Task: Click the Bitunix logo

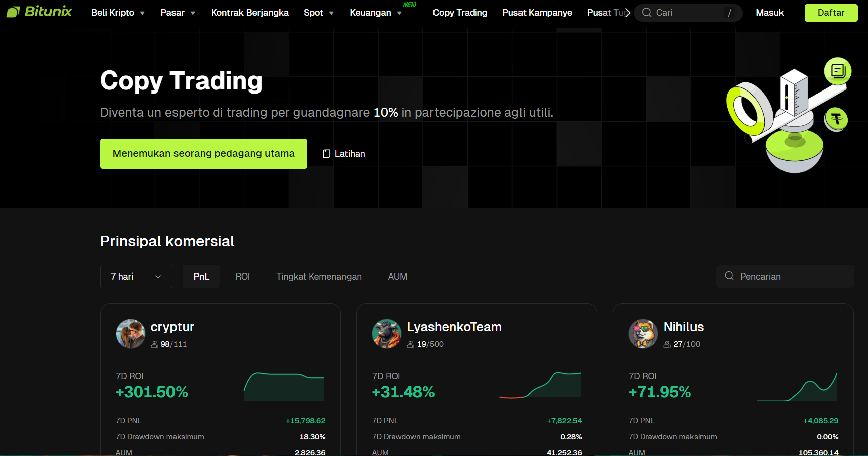Action: [39, 12]
